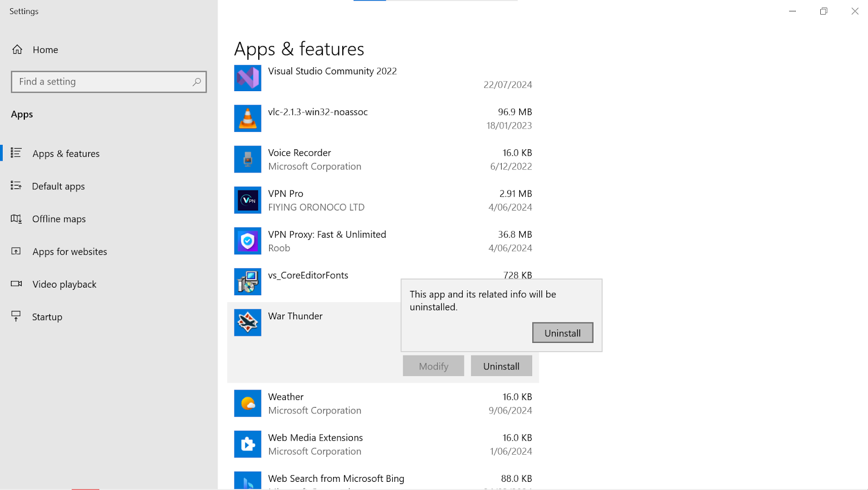
Task: Close the Settings window
Action: point(855,11)
